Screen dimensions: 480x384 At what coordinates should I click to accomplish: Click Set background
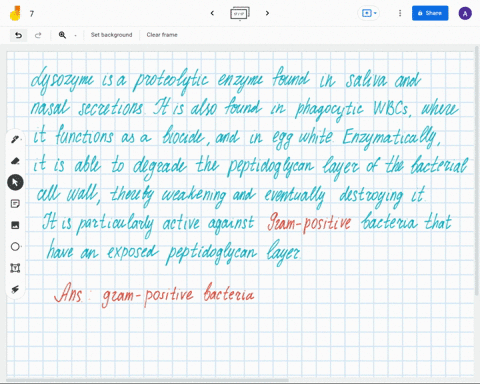[111, 35]
